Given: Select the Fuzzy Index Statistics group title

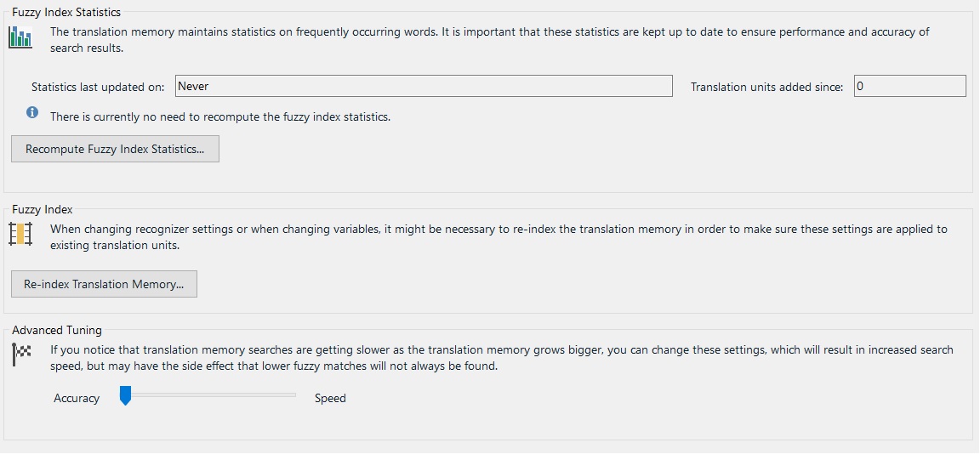Looking at the screenshot, I should (x=66, y=13).
